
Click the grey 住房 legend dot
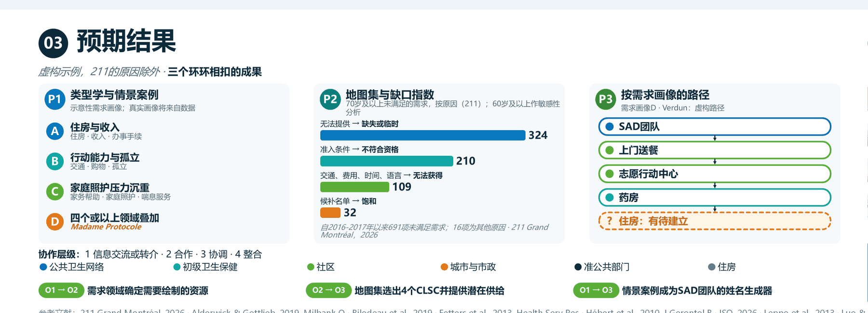point(711,267)
